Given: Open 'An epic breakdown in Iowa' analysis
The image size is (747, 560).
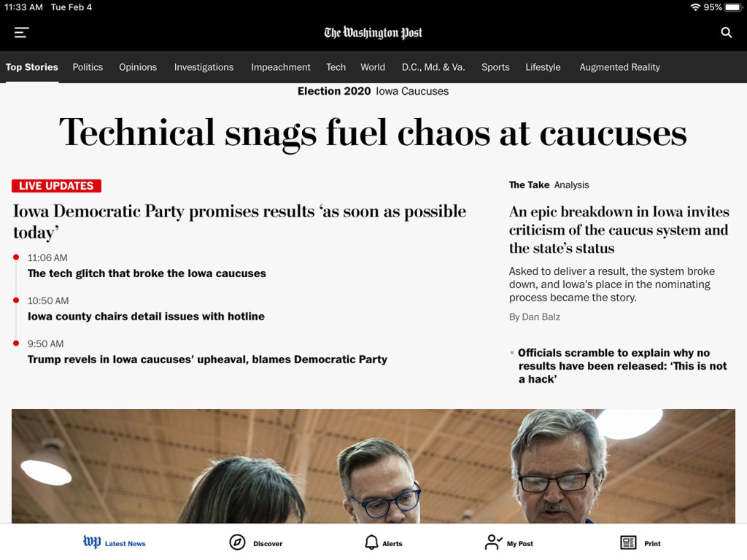Looking at the screenshot, I should pos(619,230).
